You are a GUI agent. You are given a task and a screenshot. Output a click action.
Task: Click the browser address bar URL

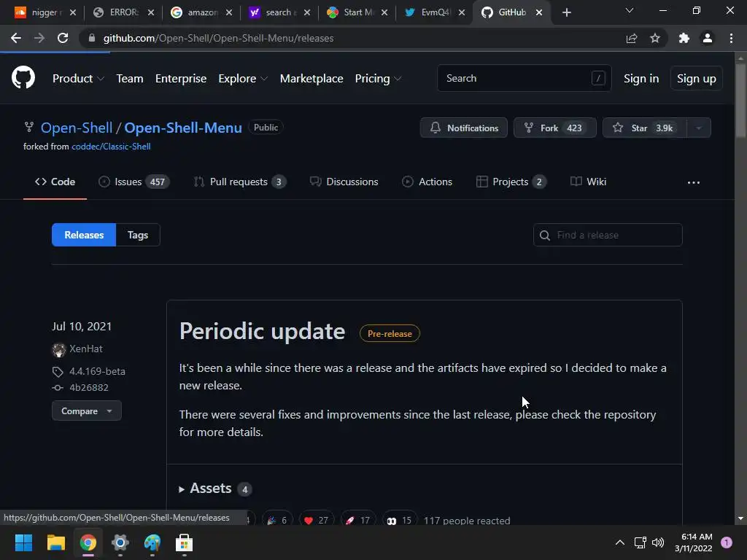click(x=218, y=38)
